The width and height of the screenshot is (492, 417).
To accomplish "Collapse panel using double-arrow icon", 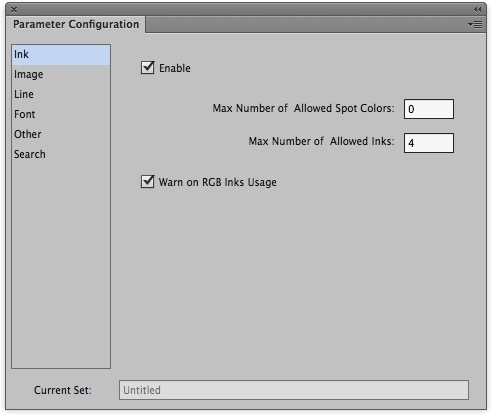I will 477,10.
